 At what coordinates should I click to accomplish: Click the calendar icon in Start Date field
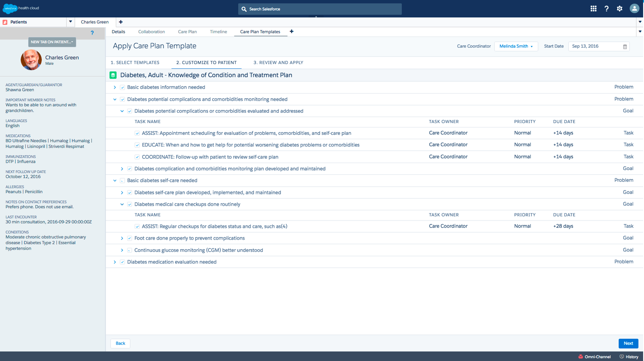[x=625, y=47]
